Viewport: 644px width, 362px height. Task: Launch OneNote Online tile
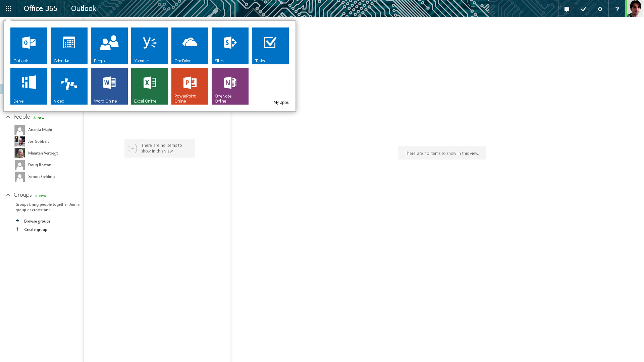(230, 86)
